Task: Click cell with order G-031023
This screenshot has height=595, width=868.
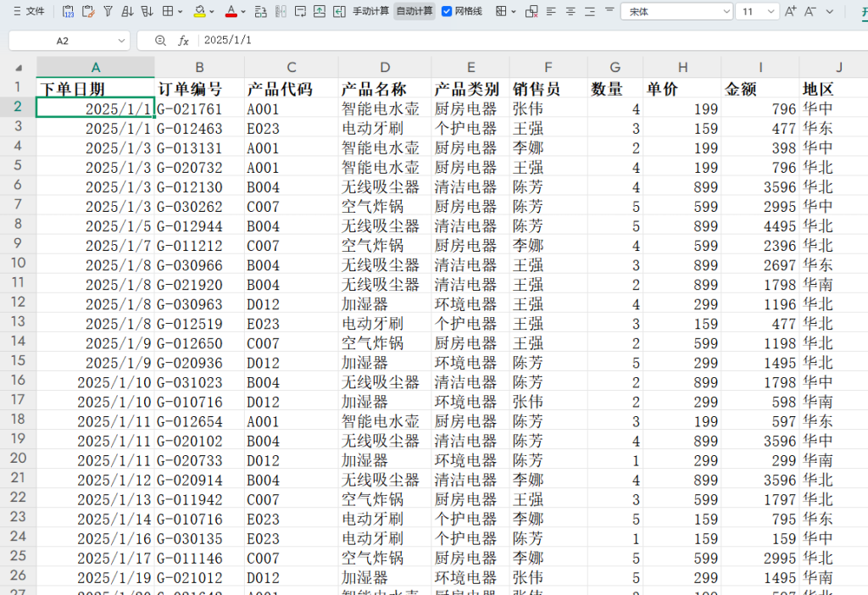Action: (199, 382)
